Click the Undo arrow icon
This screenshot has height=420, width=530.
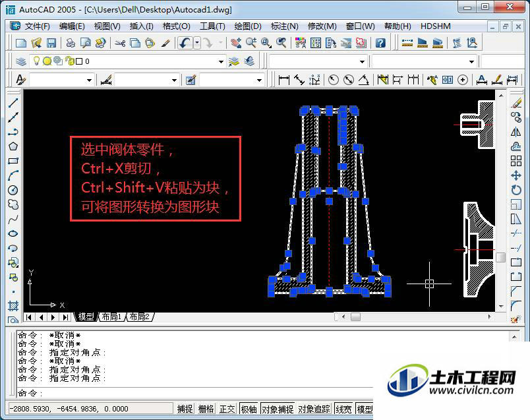pos(185,43)
